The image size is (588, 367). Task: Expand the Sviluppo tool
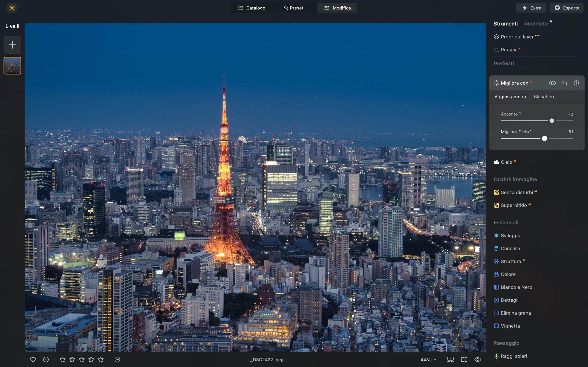510,235
